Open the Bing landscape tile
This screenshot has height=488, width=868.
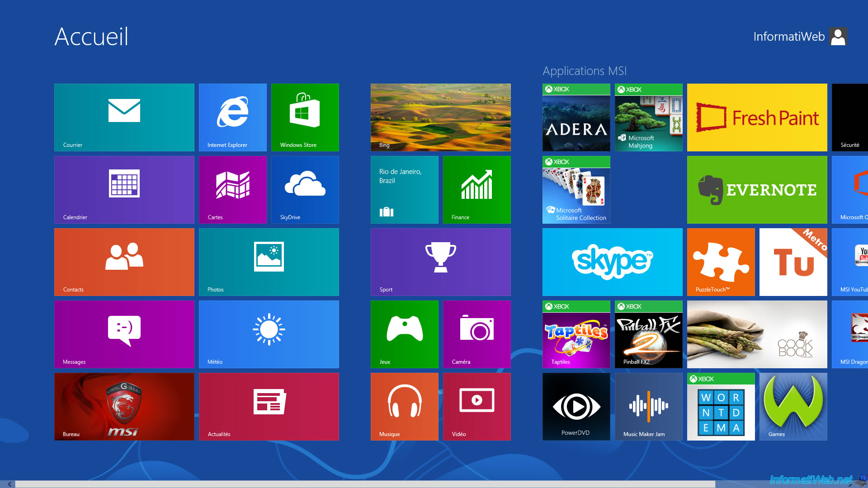(x=441, y=117)
